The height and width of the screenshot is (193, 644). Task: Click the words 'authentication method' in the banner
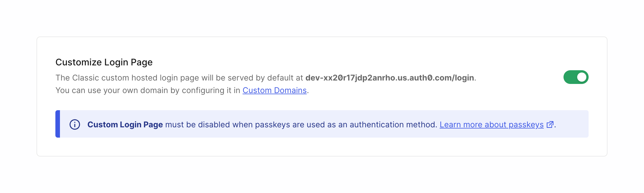(393, 124)
